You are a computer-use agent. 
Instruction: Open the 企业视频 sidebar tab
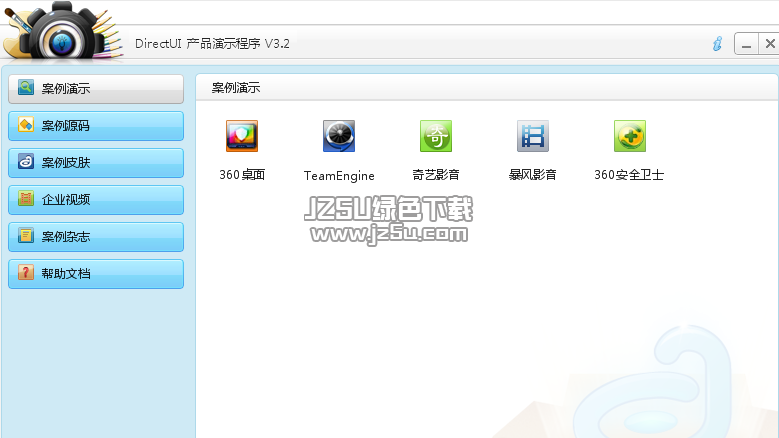[x=96, y=200]
